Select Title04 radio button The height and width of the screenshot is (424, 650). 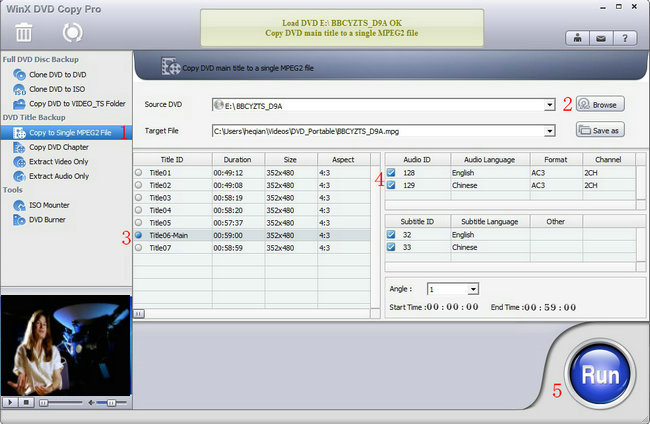click(138, 210)
